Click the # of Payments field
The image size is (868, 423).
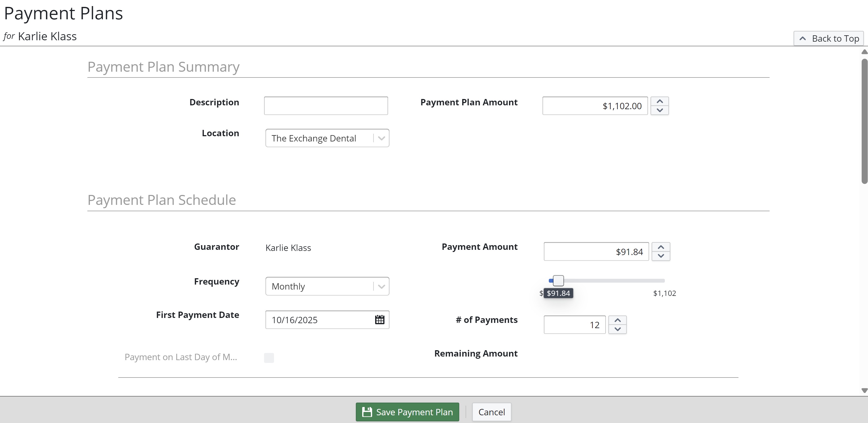point(574,325)
